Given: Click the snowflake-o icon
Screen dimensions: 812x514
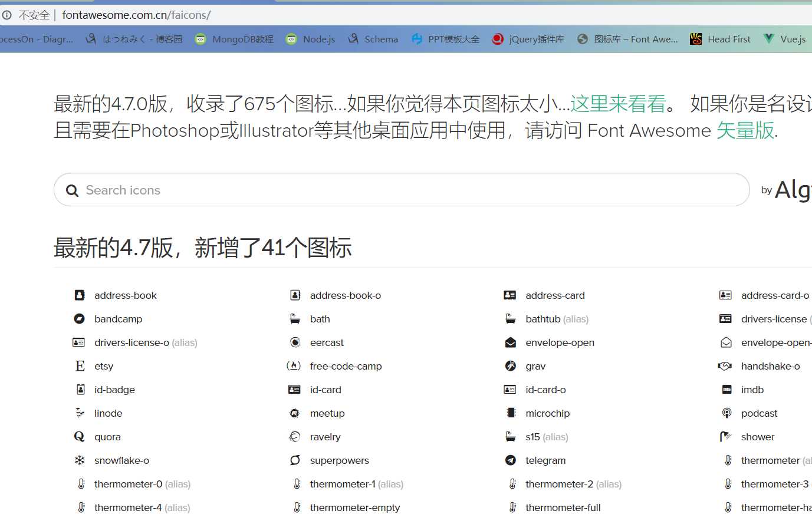Looking at the screenshot, I should [80, 460].
